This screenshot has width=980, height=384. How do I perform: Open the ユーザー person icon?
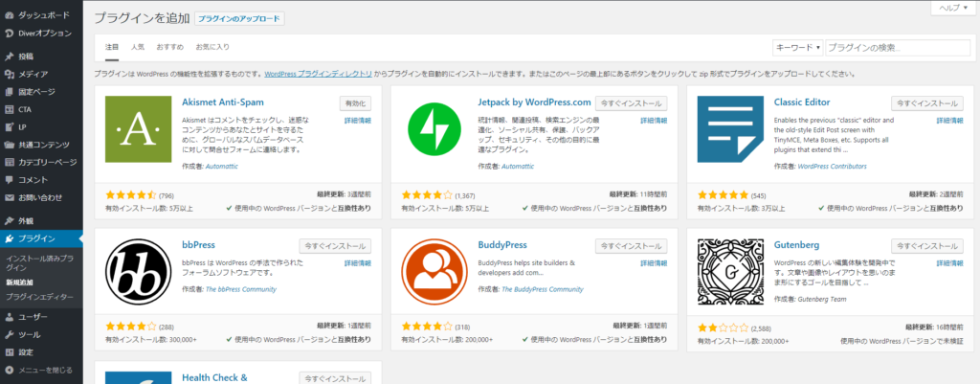(9, 317)
